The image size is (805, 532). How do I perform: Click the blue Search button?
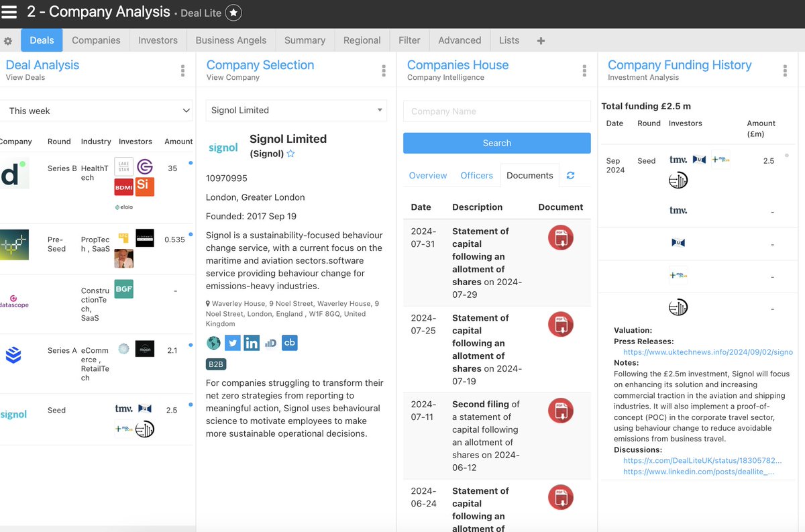(497, 143)
